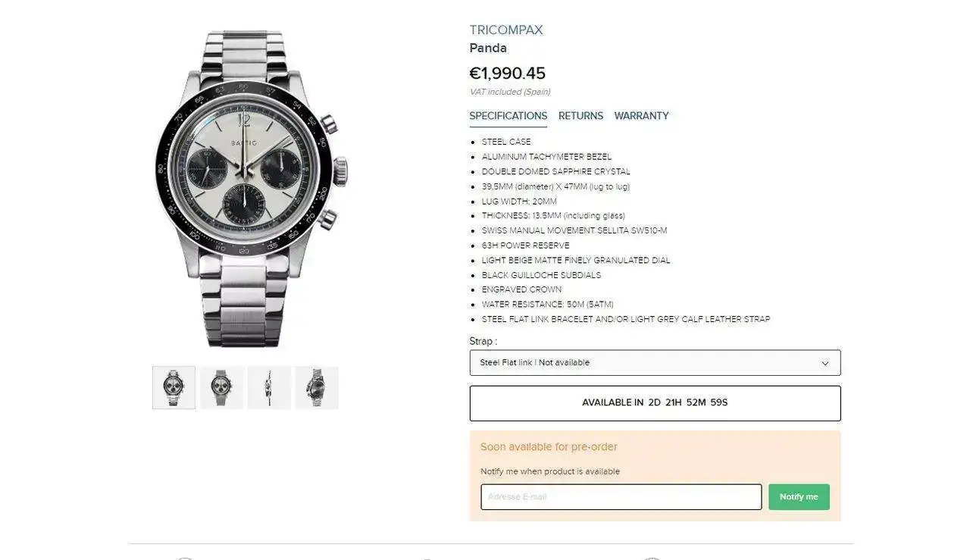Select the Warranty tab

[641, 116]
